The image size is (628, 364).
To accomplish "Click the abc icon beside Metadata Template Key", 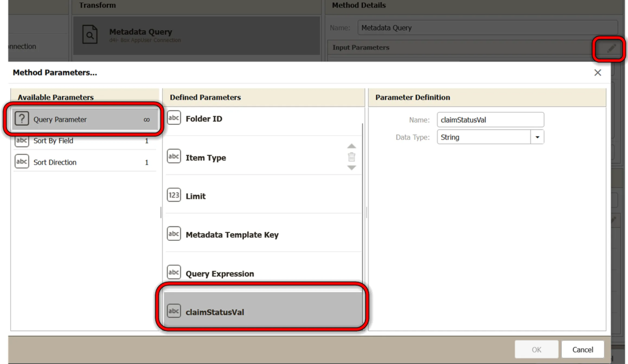I will pyautogui.click(x=174, y=234).
